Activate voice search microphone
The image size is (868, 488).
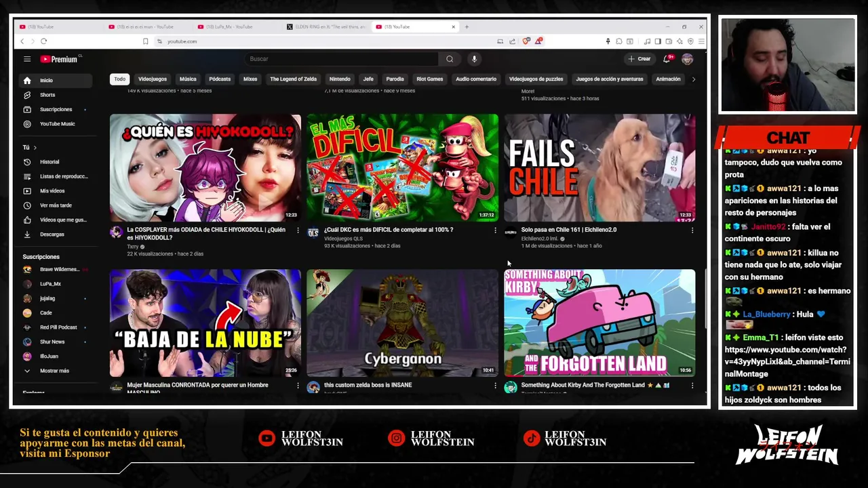coord(474,59)
